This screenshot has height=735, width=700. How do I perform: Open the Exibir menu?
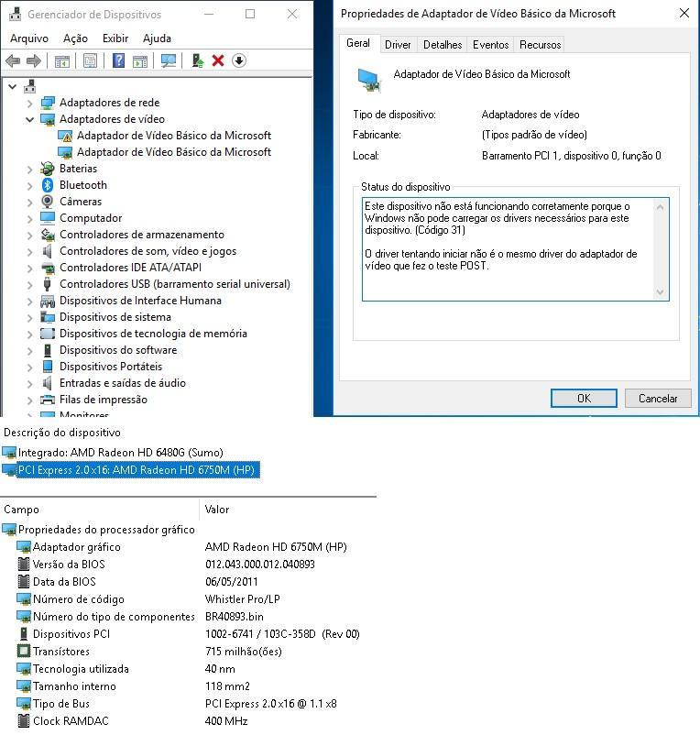[115, 38]
